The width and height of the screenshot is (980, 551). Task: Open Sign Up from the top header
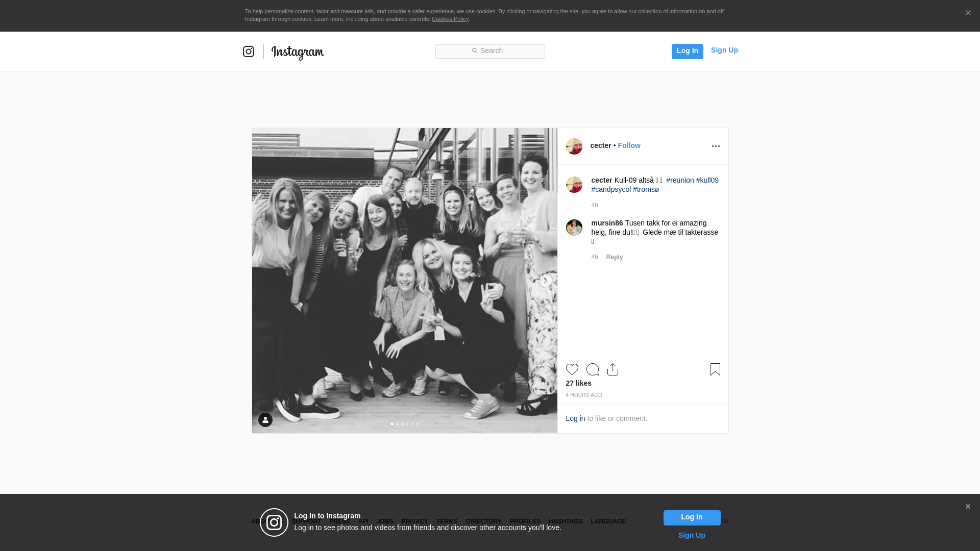click(x=724, y=51)
